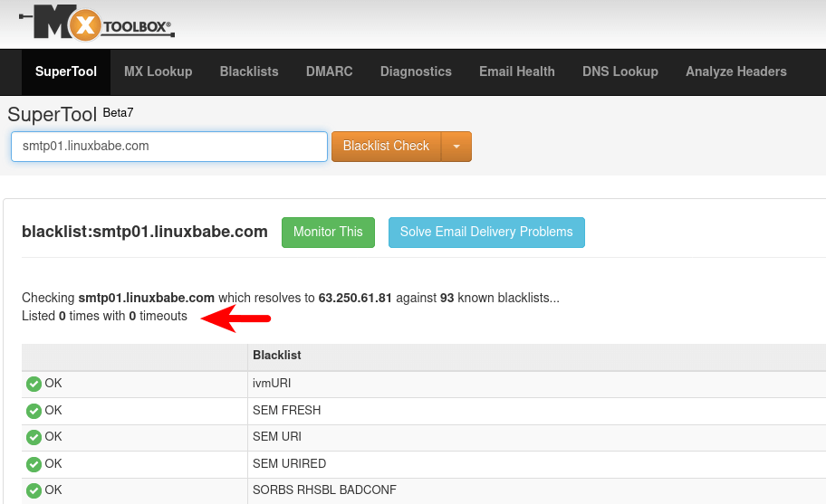The height and width of the screenshot is (504, 826).
Task: Click green OK checkmark beside SEM FRESH
Action: (x=34, y=411)
